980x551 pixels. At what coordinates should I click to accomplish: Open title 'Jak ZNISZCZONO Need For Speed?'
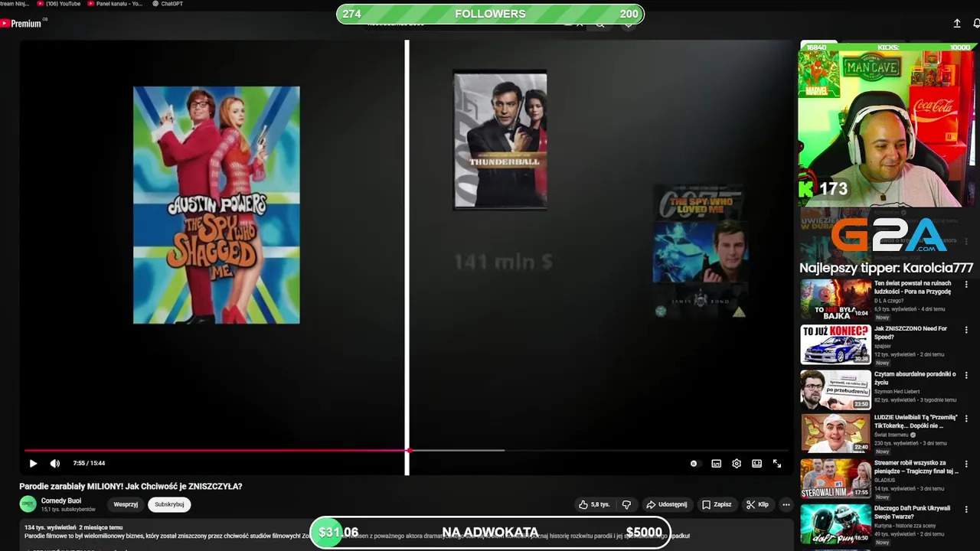coord(911,332)
